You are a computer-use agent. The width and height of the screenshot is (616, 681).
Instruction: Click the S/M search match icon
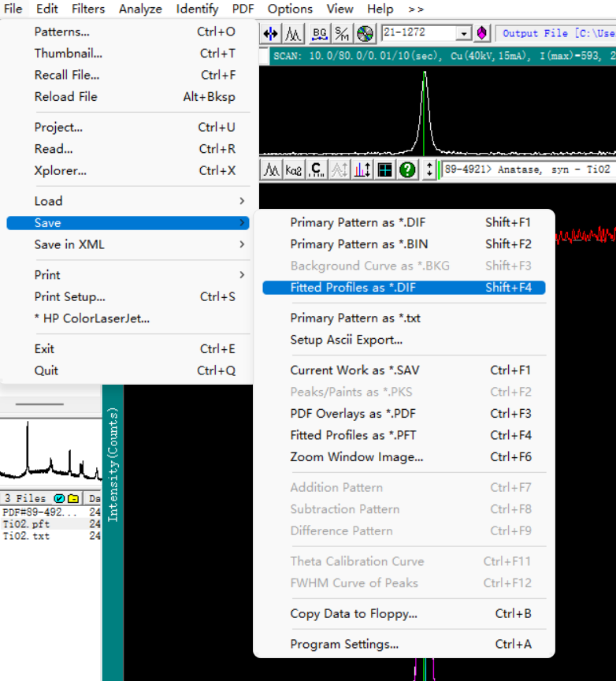click(342, 33)
